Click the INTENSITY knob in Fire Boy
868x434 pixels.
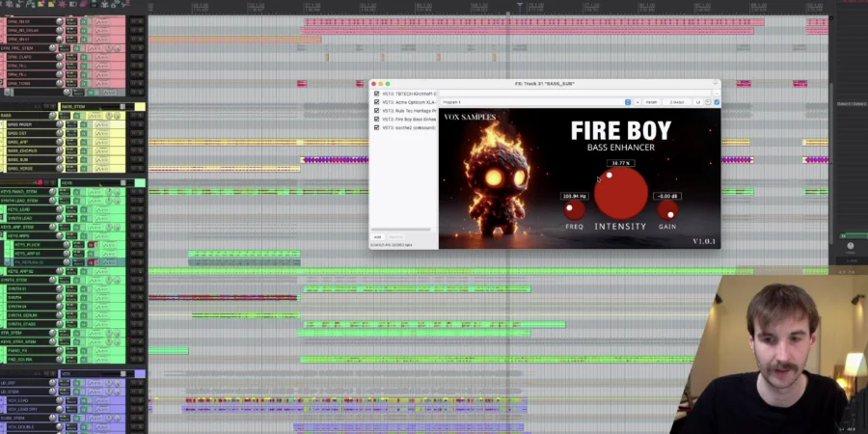[620, 193]
